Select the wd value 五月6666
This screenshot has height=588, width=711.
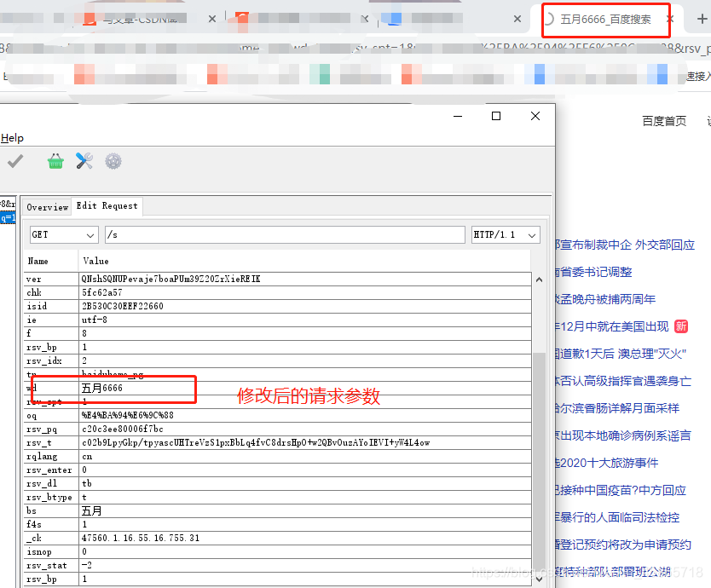[305, 388]
